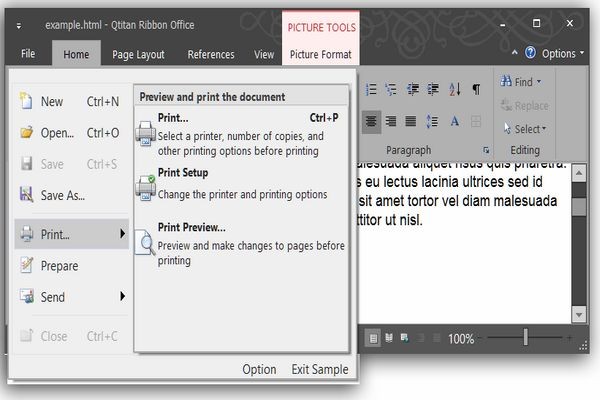The image size is (600, 400).
Task: Open the quick access toolbar customize arrow
Action: pos(19,26)
